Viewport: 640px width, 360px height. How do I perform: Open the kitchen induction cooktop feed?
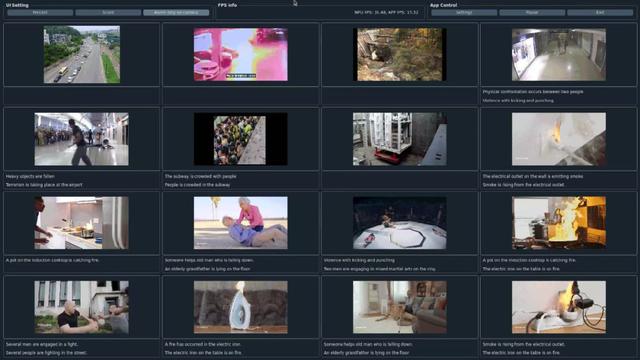[x=81, y=223]
